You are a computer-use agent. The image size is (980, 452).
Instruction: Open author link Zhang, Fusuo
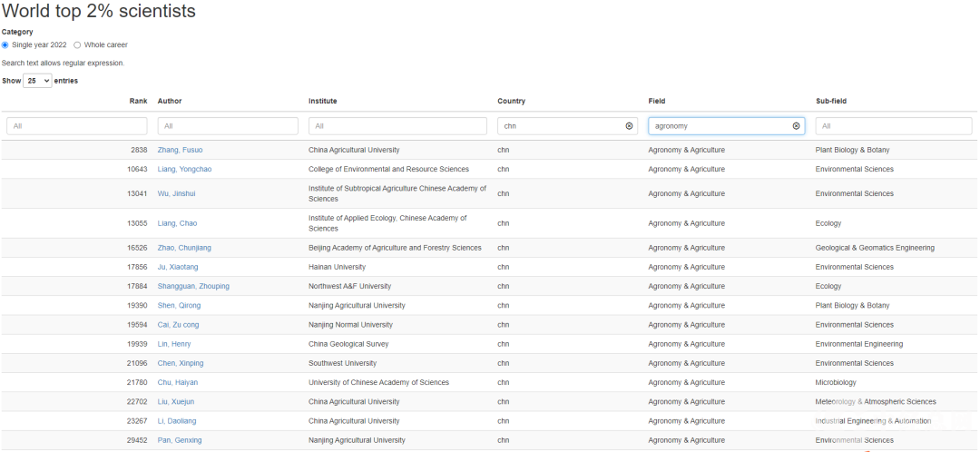click(x=180, y=150)
